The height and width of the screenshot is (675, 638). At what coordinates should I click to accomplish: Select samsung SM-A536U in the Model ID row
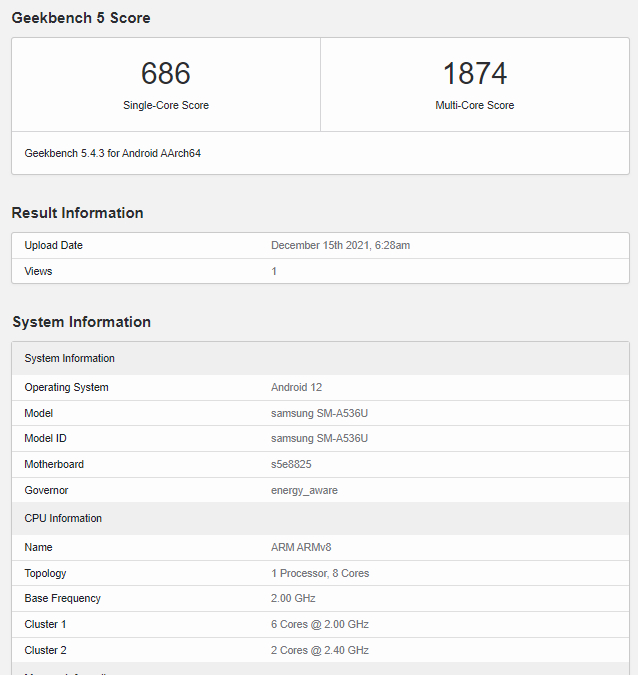[x=319, y=438]
